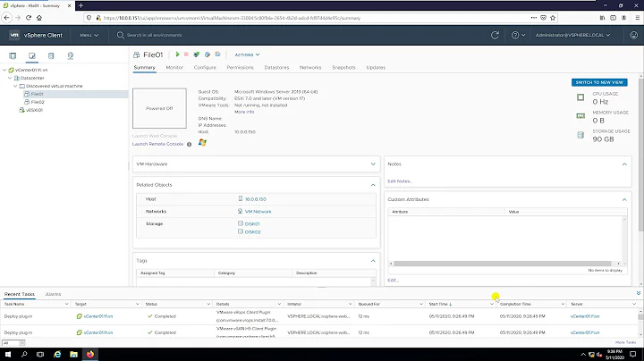Click the info icon beside Launch Remote Console
Viewport: 644px width, 361px height.
189,144
